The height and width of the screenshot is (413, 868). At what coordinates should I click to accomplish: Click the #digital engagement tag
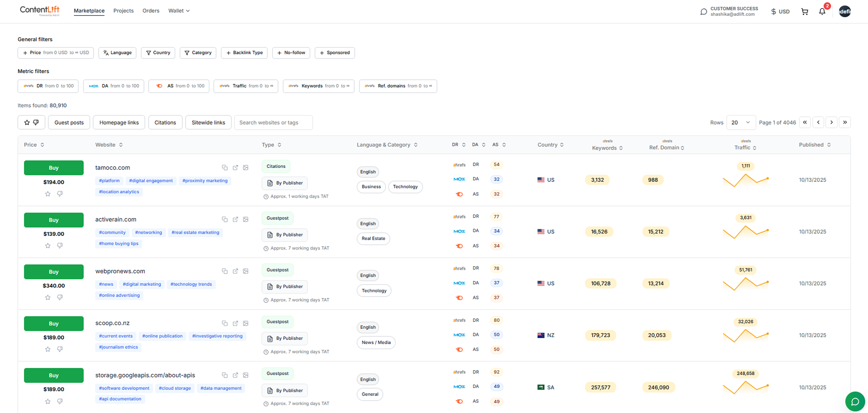tap(151, 181)
